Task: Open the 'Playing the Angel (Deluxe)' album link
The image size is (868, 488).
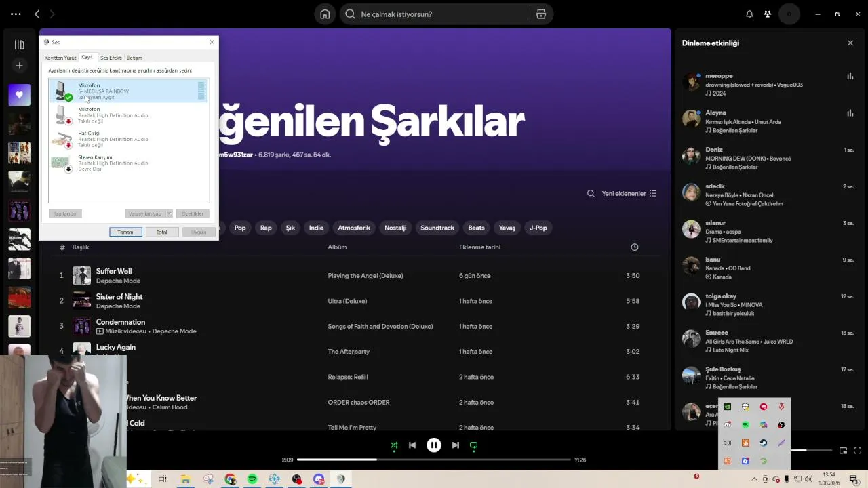Action: point(366,276)
